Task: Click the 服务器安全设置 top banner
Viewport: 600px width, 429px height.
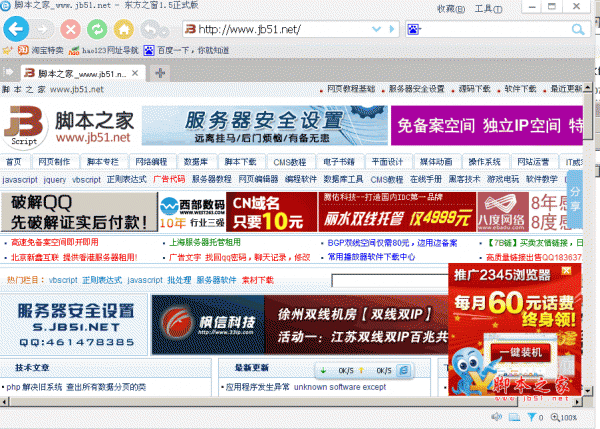Action: pos(265,126)
